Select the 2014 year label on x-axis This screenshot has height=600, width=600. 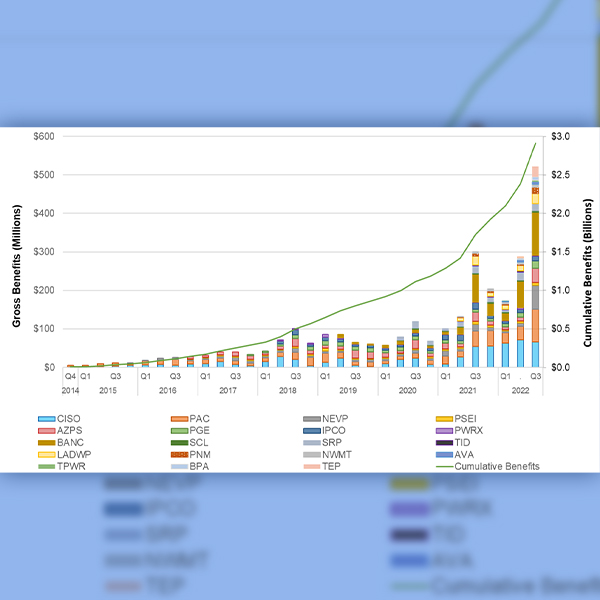tap(70, 391)
